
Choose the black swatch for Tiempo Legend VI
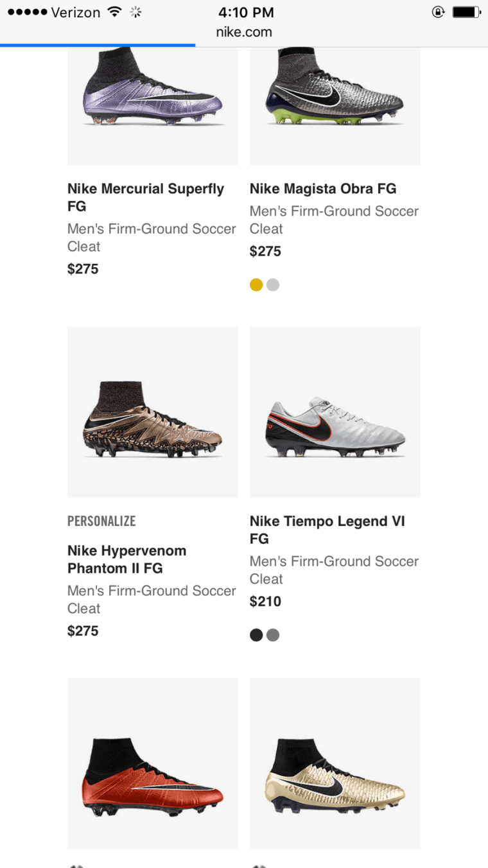point(256,636)
